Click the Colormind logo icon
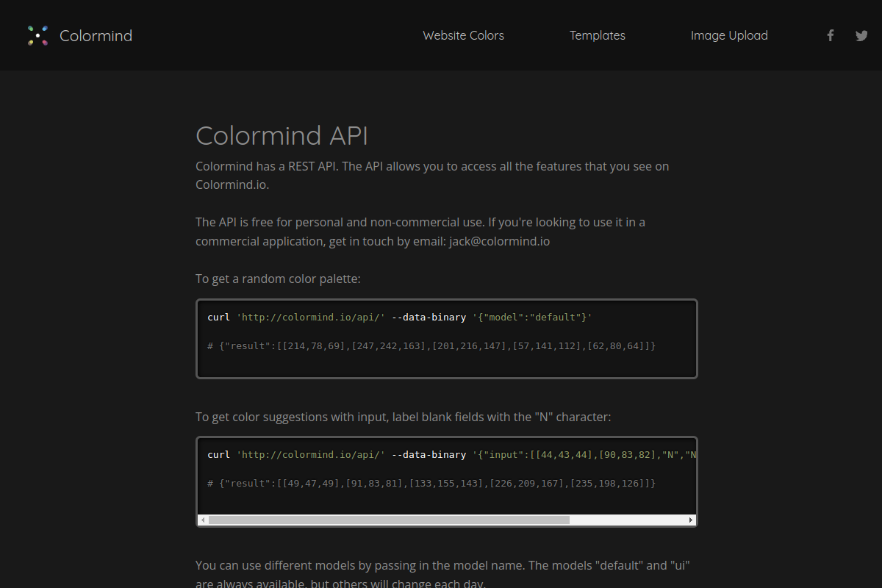 [x=37, y=35]
